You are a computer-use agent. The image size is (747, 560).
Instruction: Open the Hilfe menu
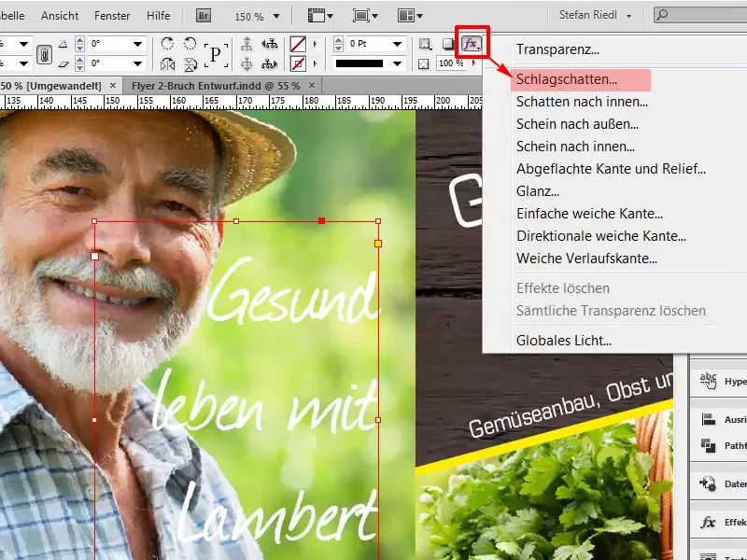pyautogui.click(x=158, y=16)
